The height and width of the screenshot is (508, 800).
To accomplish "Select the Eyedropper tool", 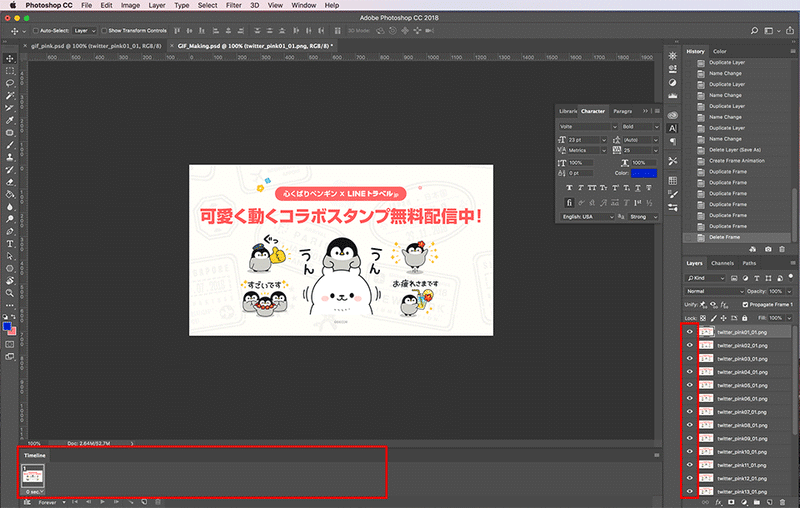I will (10, 120).
